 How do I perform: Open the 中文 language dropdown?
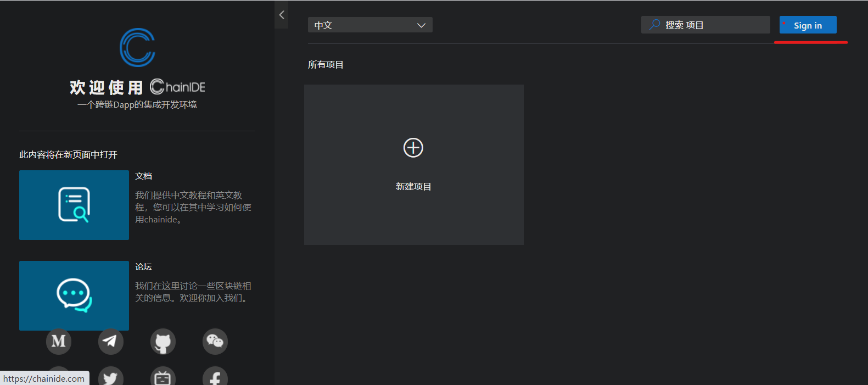click(369, 25)
